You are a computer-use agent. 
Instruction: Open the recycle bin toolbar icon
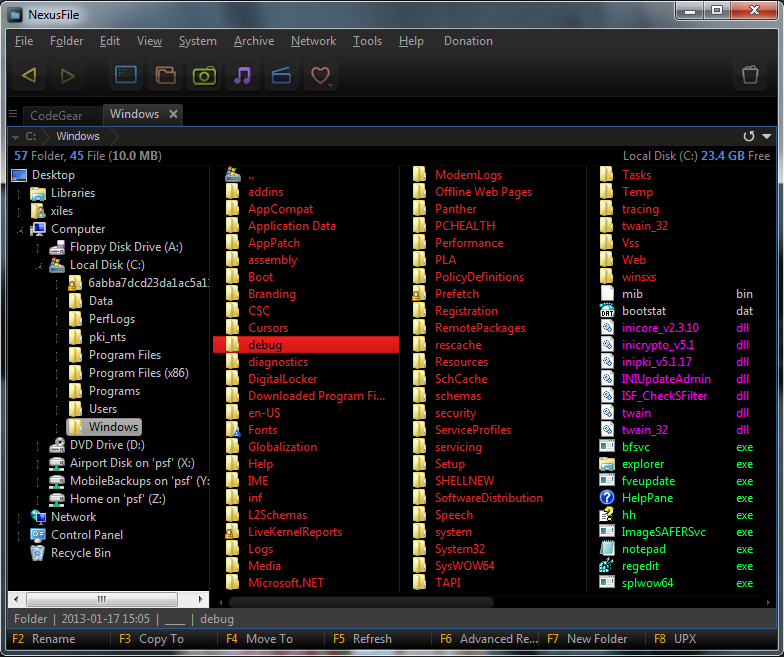(x=750, y=76)
